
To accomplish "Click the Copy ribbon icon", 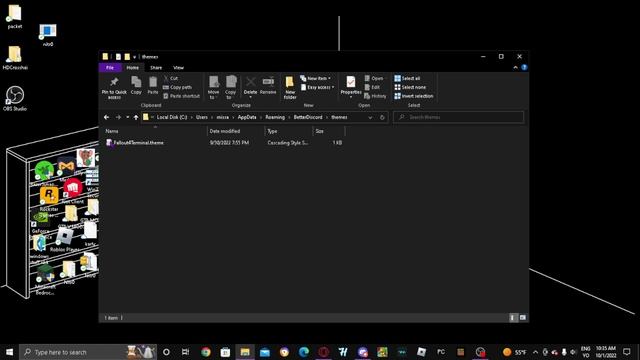I will (x=136, y=85).
